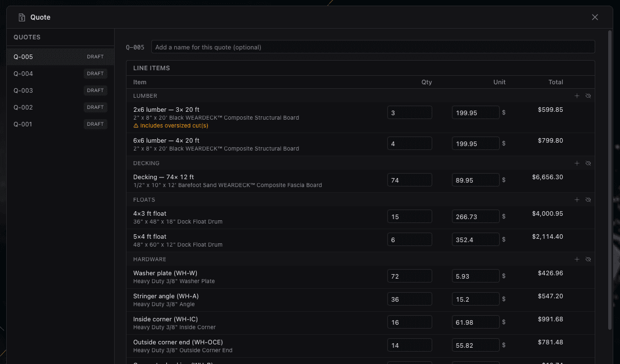This screenshot has height=364, width=620.
Task: Click the Decking total $6,656.30
Action: 547,177
